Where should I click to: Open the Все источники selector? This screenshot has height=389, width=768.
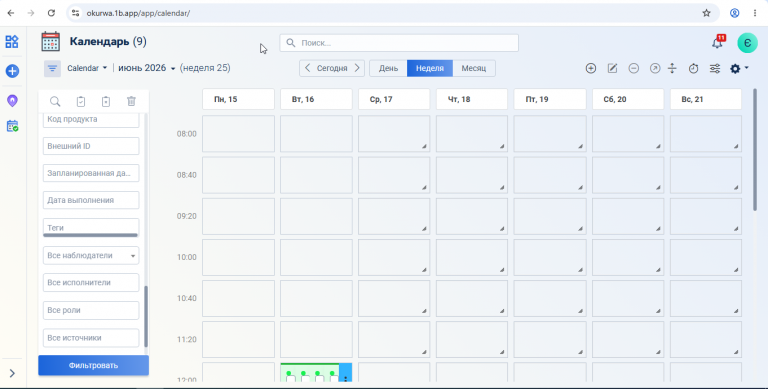(x=91, y=338)
